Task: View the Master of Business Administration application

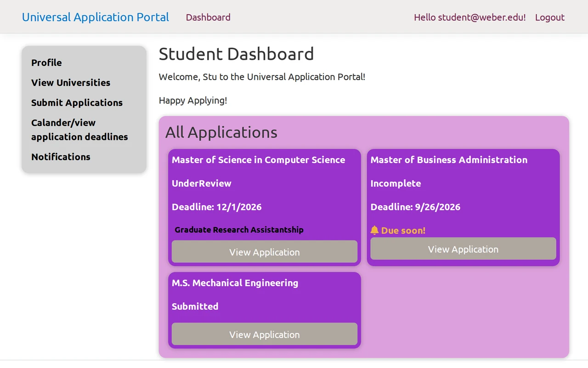Action: 463,249
